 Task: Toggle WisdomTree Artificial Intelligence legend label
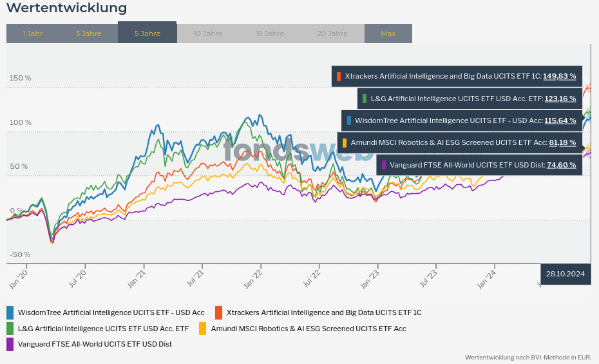111,312
